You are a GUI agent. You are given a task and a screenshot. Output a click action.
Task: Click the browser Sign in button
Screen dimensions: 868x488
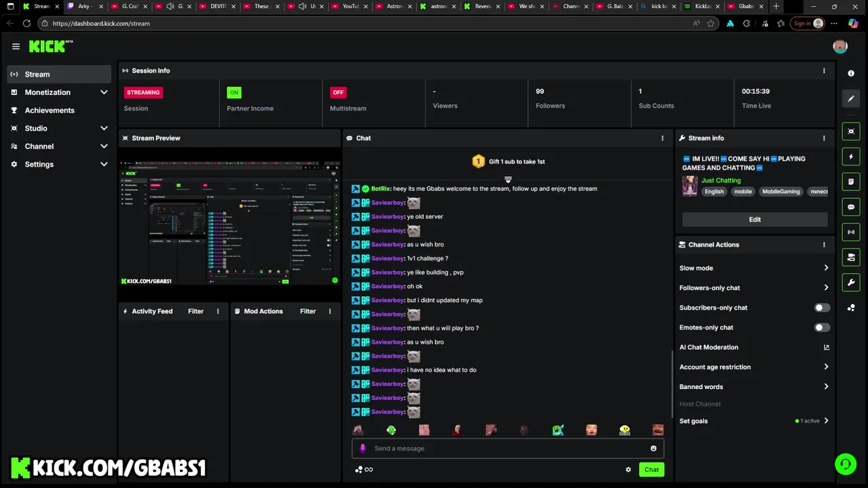(808, 23)
